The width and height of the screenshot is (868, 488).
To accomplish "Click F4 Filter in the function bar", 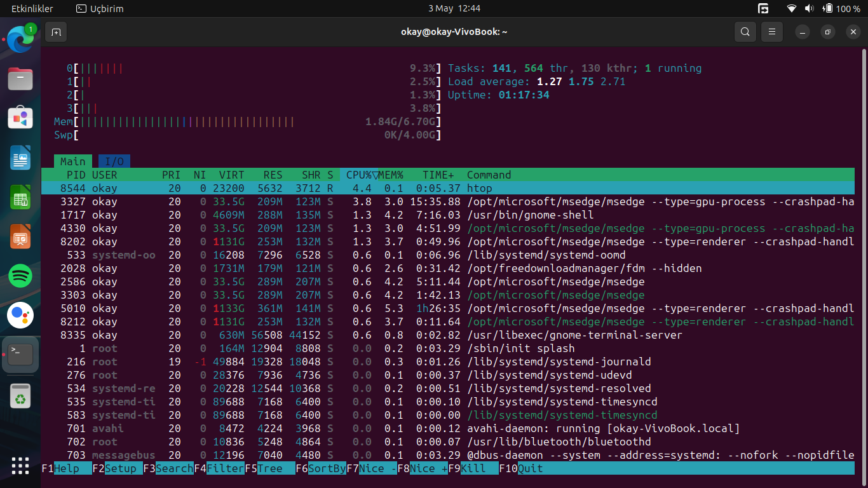I will pyautogui.click(x=219, y=468).
